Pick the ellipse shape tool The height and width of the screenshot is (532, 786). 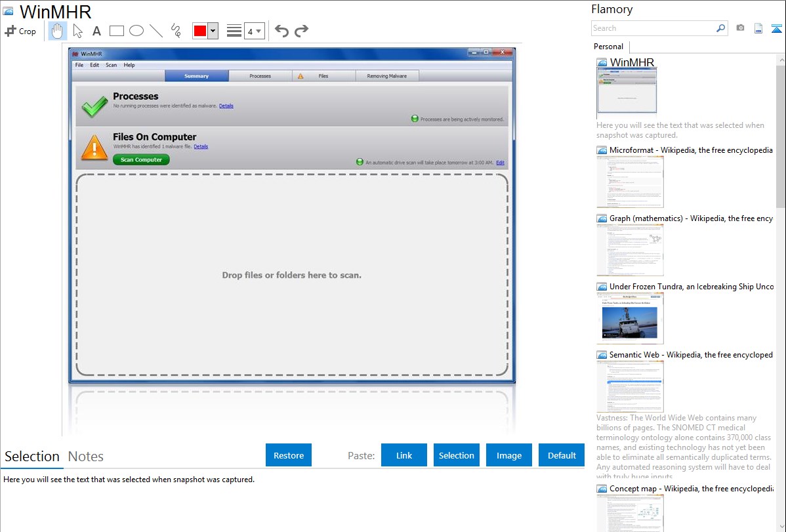point(136,31)
